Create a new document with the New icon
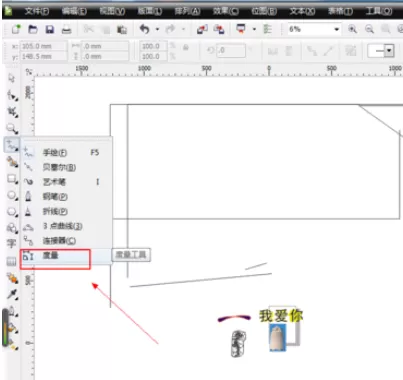This screenshot has height=380, width=403. coord(16,29)
